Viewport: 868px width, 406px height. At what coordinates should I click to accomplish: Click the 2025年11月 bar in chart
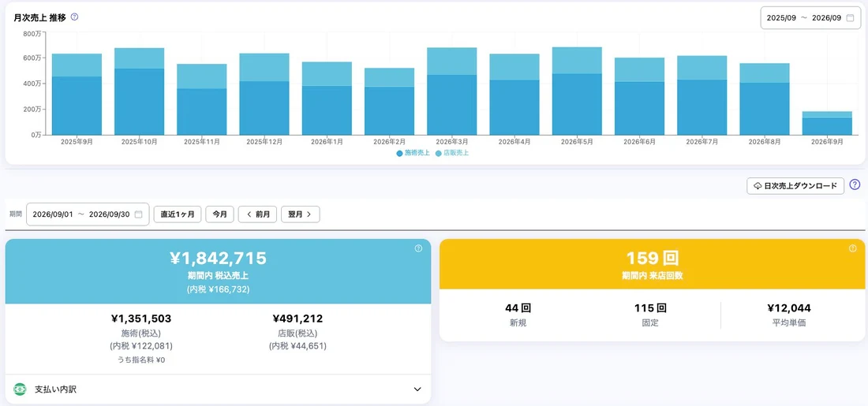point(201,99)
